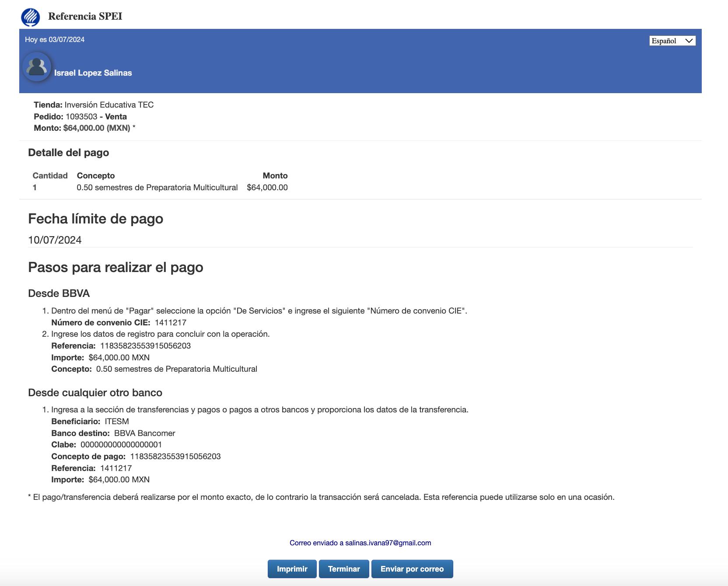Click the $64,000.00 amount in the table
The image size is (728, 586).
[x=267, y=188]
